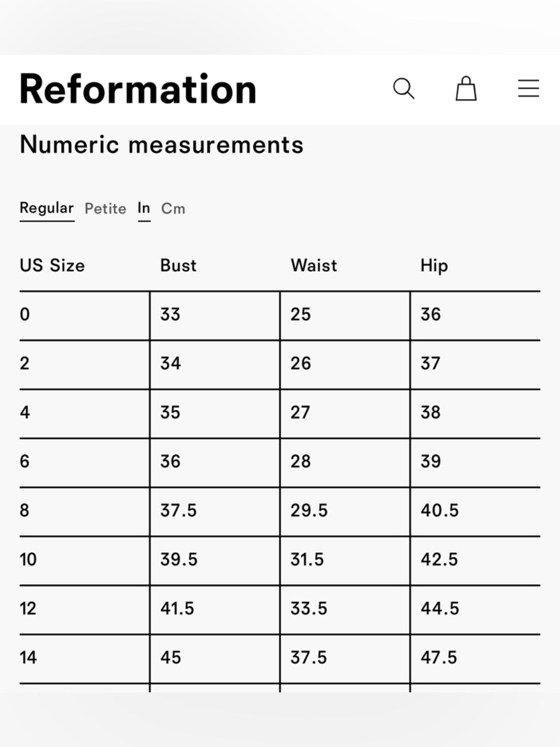Select the size 14 row label
This screenshot has height=747, width=560.
tap(28, 657)
